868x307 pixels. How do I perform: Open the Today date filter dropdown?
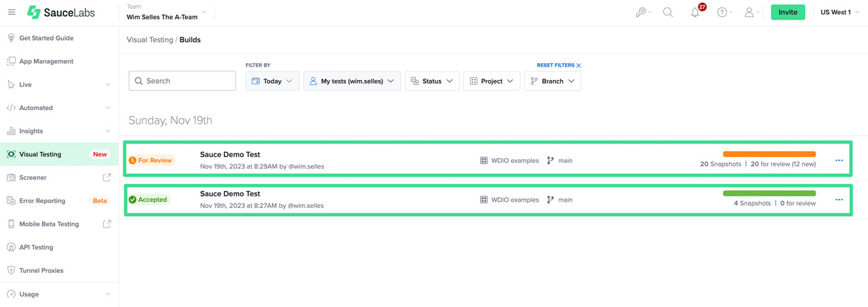tap(272, 81)
